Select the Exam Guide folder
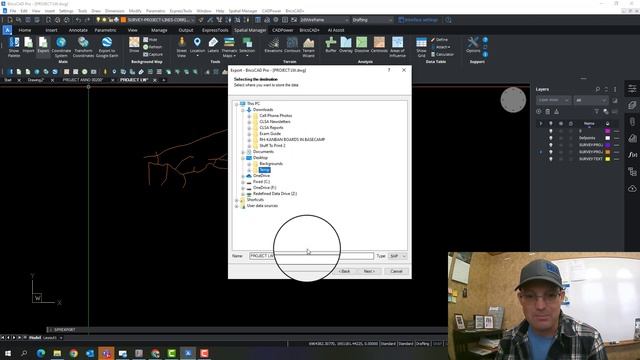This screenshot has width=640, height=360. coord(270,134)
